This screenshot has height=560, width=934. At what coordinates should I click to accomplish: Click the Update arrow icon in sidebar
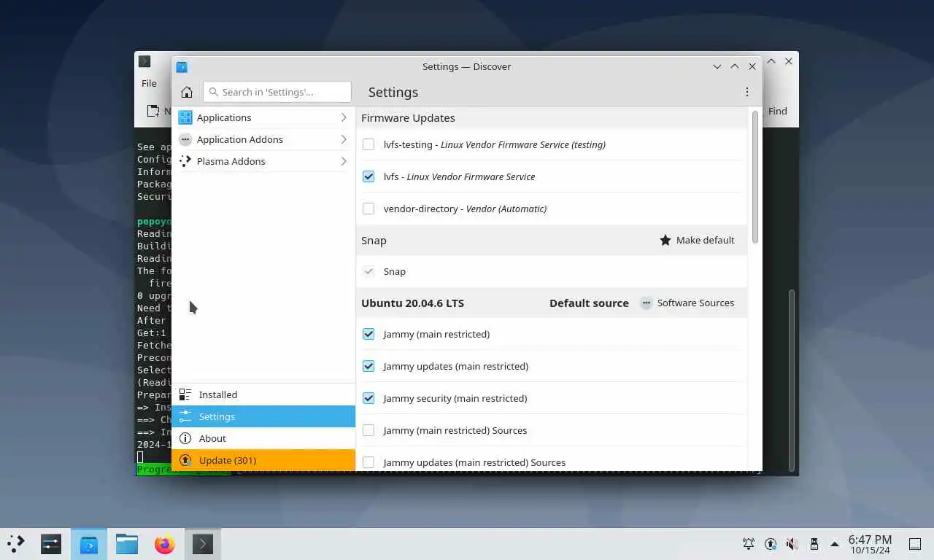coord(185,460)
